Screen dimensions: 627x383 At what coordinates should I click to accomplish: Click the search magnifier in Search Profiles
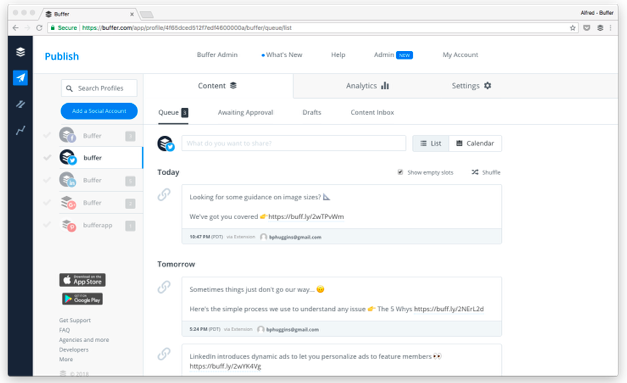click(69, 88)
